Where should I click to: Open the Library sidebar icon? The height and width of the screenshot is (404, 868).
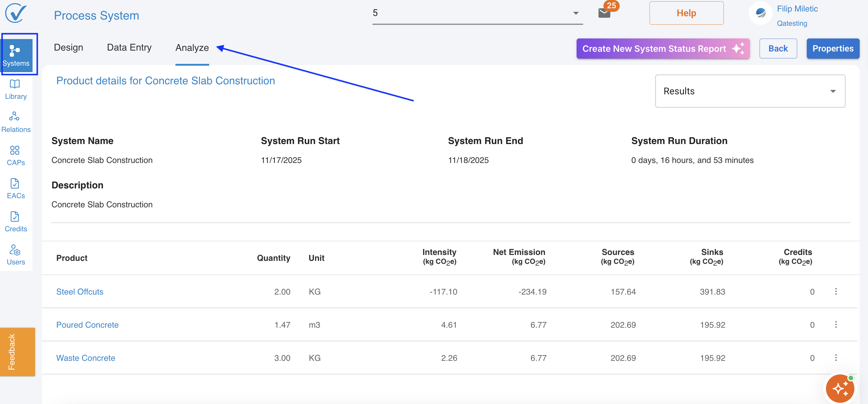[x=15, y=90]
